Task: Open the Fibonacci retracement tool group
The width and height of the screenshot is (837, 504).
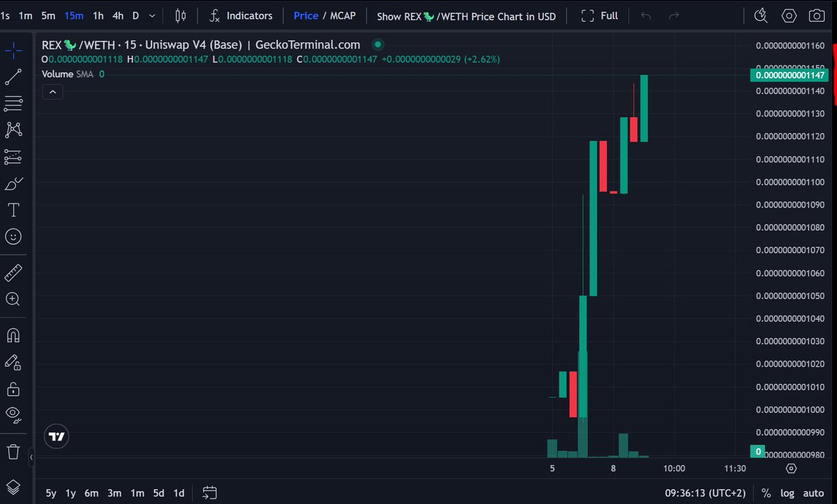Action: (x=13, y=104)
